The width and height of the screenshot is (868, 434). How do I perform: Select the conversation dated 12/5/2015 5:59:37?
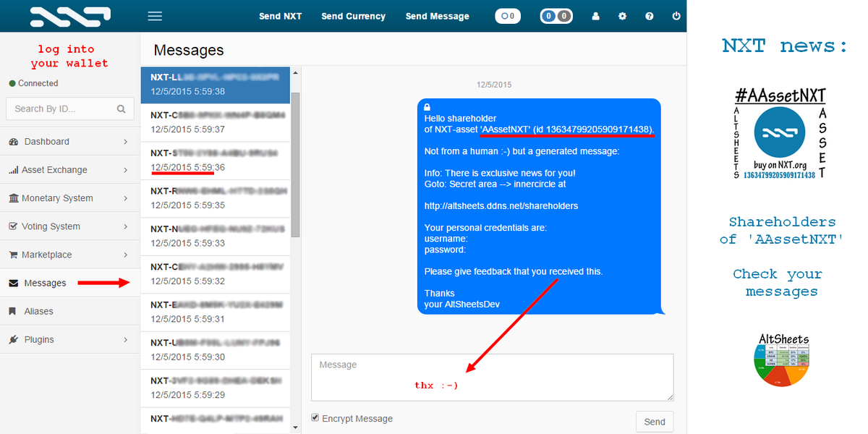pyautogui.click(x=216, y=122)
